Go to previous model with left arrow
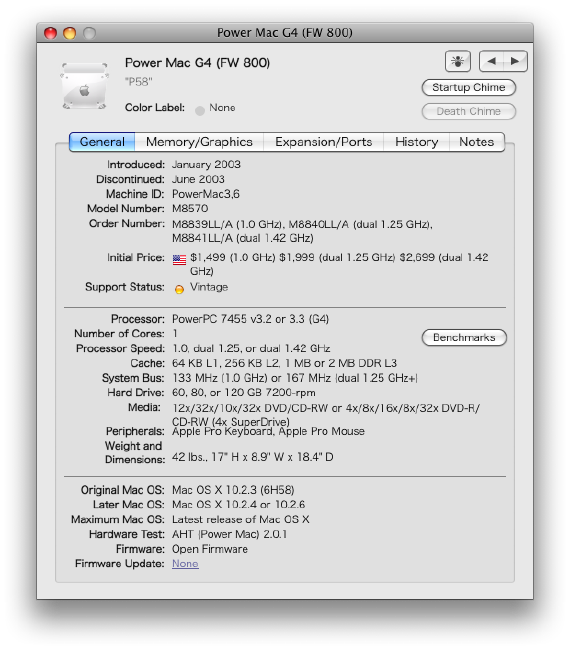Viewport: 570px width, 650px height. coord(491,61)
